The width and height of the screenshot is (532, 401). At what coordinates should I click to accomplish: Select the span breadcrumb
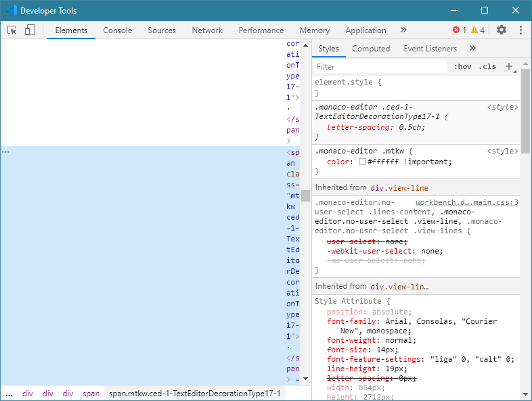91,394
